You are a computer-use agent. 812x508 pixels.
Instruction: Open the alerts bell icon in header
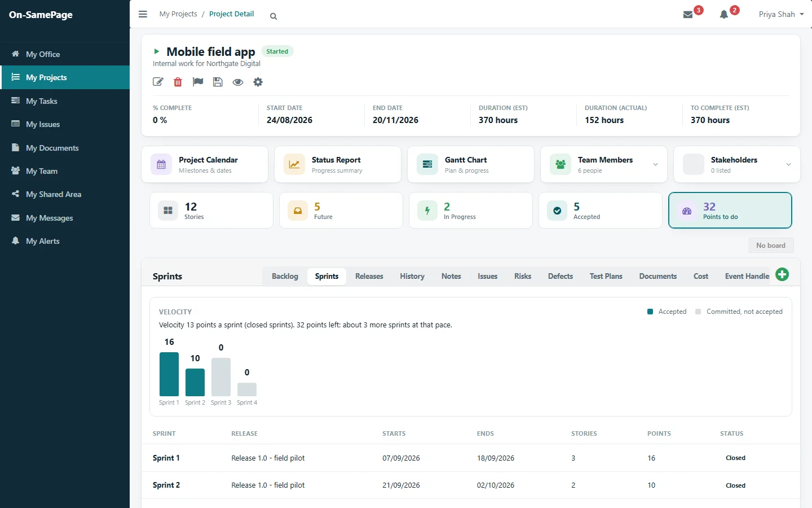point(724,15)
